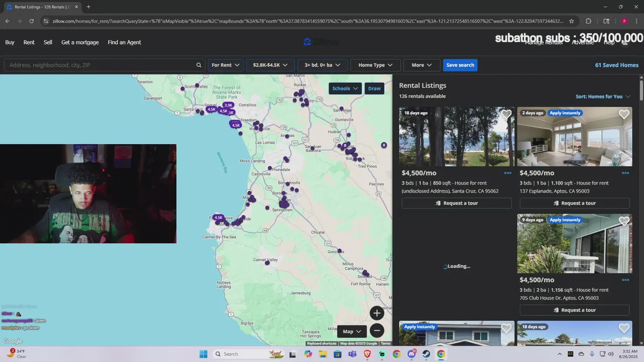This screenshot has width=644, height=362.
Task: Open the Rent menu
Action: (x=29, y=42)
